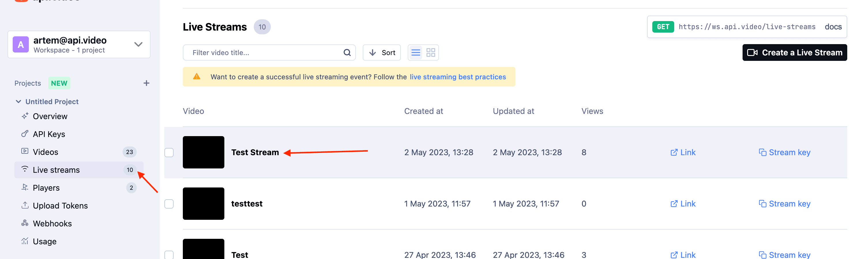This screenshot has width=868, height=259.
Task: Click the Video column header
Action: pos(193,111)
